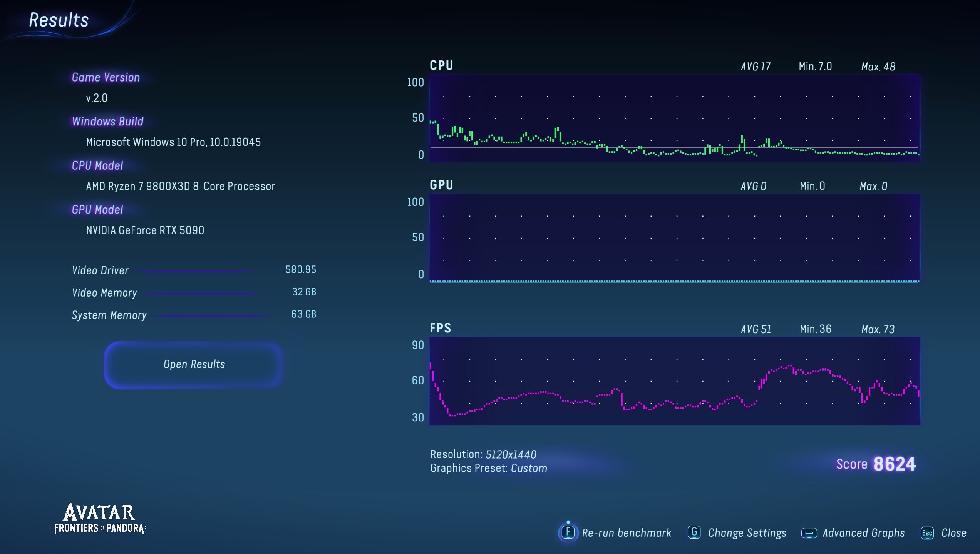Image resolution: width=980 pixels, height=554 pixels.
Task: Click the Results title heading
Action: [59, 20]
